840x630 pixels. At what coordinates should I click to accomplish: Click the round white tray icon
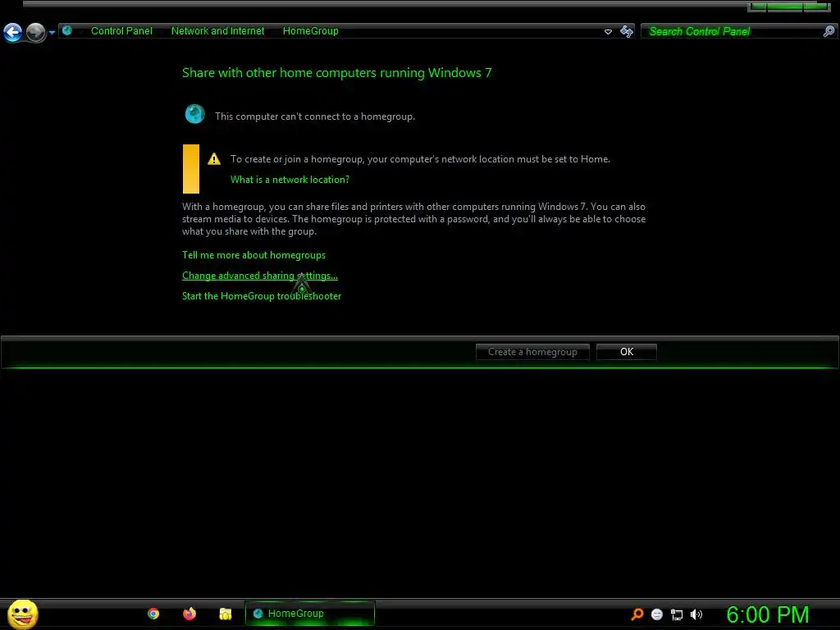click(x=657, y=614)
